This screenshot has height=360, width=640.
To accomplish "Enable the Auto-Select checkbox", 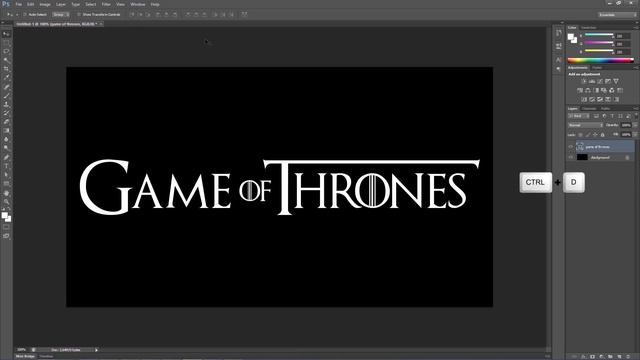I will tap(25, 14).
